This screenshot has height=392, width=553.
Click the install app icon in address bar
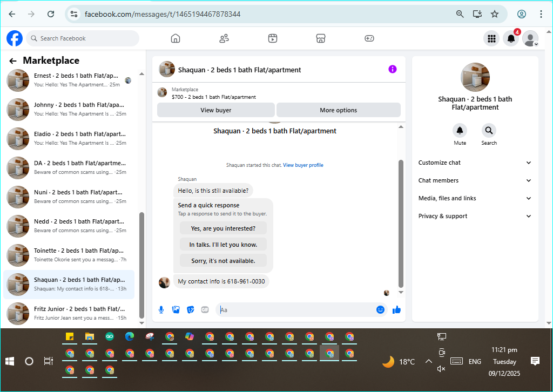[x=477, y=14]
